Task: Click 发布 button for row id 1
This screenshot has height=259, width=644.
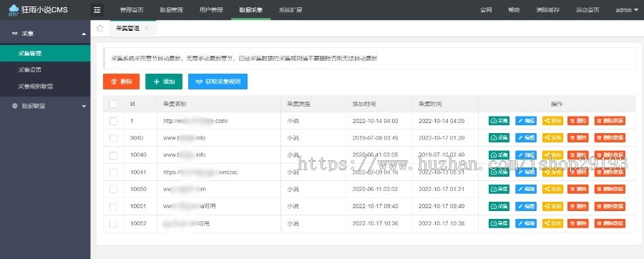Action: click(553, 121)
